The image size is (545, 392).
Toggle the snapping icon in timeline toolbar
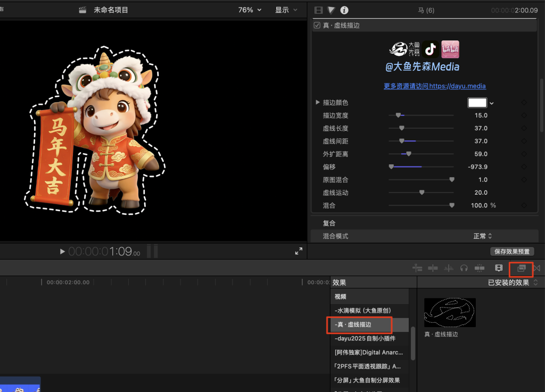pyautogui.click(x=480, y=268)
